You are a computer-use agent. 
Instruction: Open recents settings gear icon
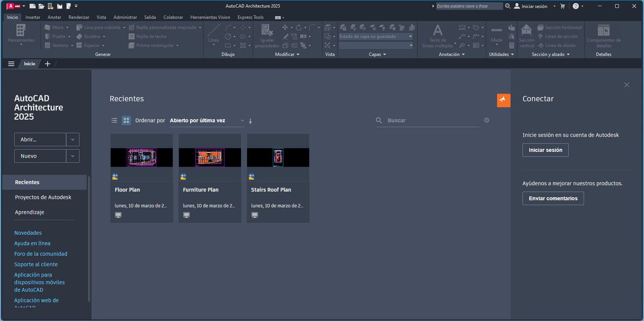point(487,120)
